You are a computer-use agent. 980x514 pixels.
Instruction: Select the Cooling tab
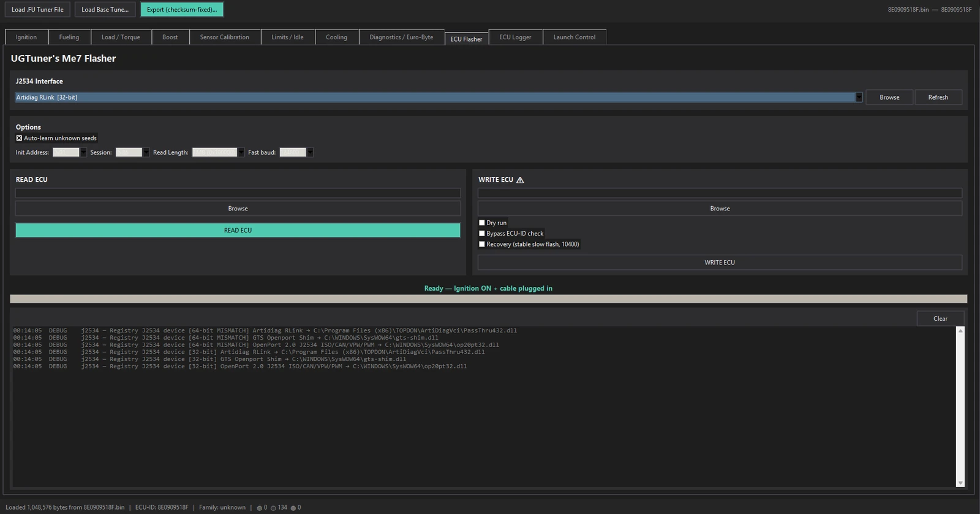point(336,37)
